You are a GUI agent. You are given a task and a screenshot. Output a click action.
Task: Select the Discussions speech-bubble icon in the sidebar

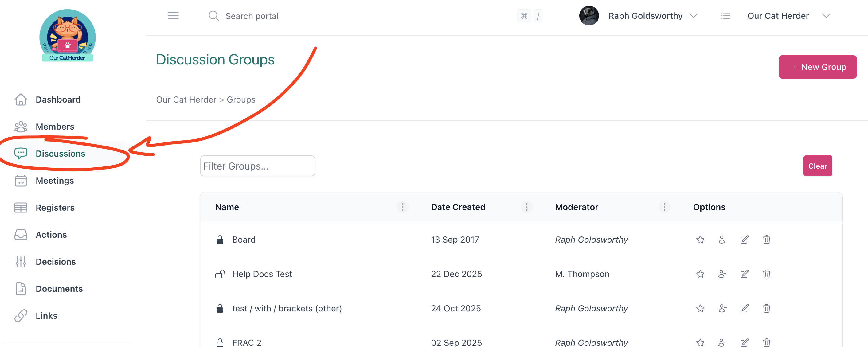21,153
